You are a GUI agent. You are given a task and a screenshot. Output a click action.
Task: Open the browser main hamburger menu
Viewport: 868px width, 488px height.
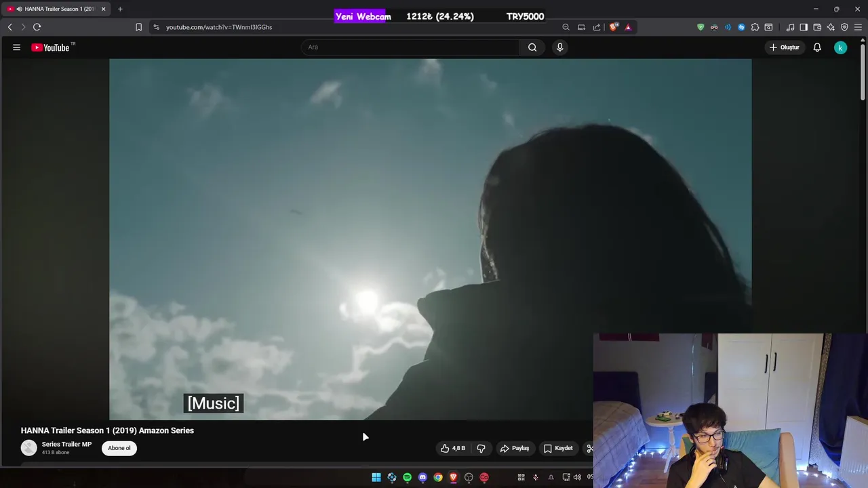[x=858, y=27]
